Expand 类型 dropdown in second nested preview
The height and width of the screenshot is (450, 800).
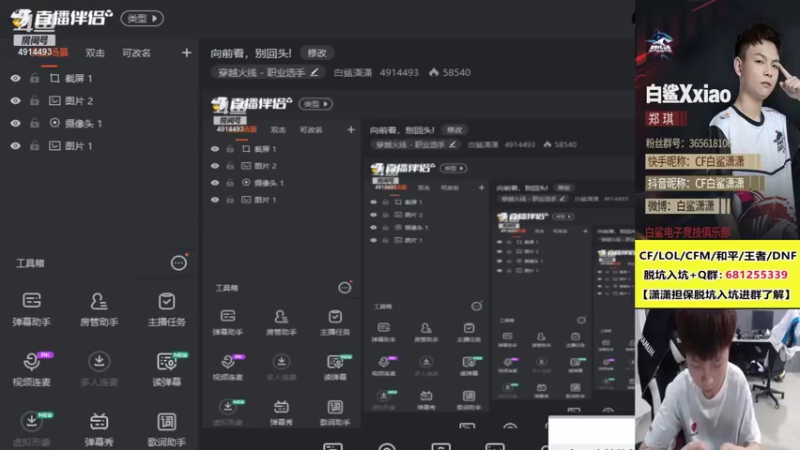[454, 168]
